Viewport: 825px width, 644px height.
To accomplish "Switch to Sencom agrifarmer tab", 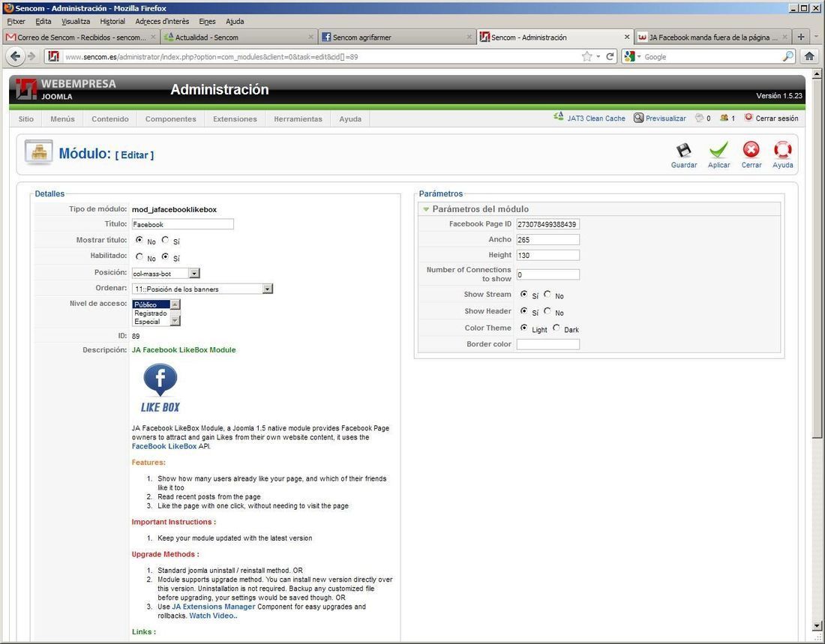I will coord(397,37).
